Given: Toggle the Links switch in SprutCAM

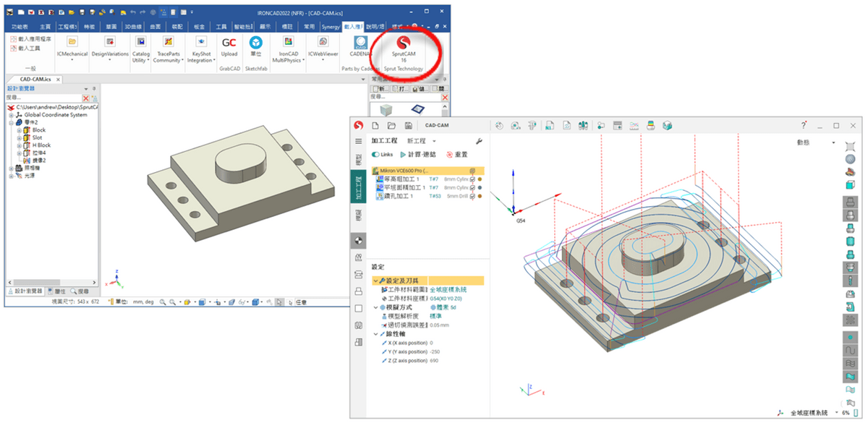Looking at the screenshot, I should pos(375,154).
